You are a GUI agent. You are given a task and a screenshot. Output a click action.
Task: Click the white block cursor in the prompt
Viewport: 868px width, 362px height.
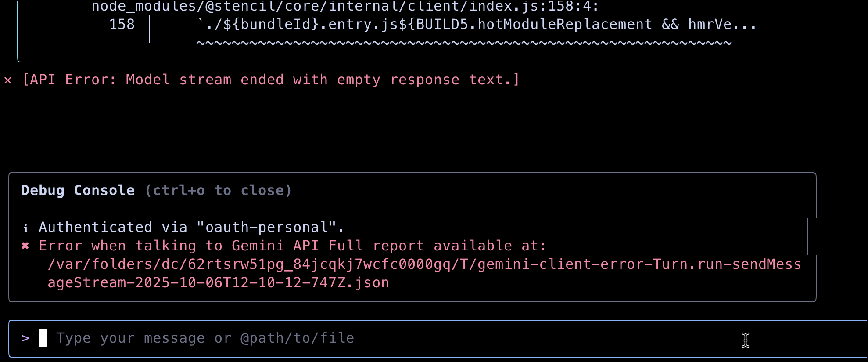point(43,338)
